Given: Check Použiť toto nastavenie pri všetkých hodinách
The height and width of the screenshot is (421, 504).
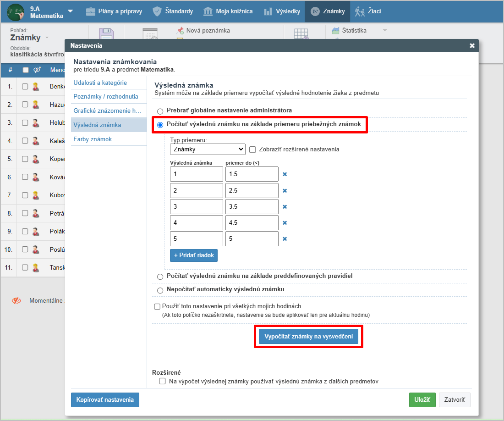Looking at the screenshot, I should (x=158, y=306).
